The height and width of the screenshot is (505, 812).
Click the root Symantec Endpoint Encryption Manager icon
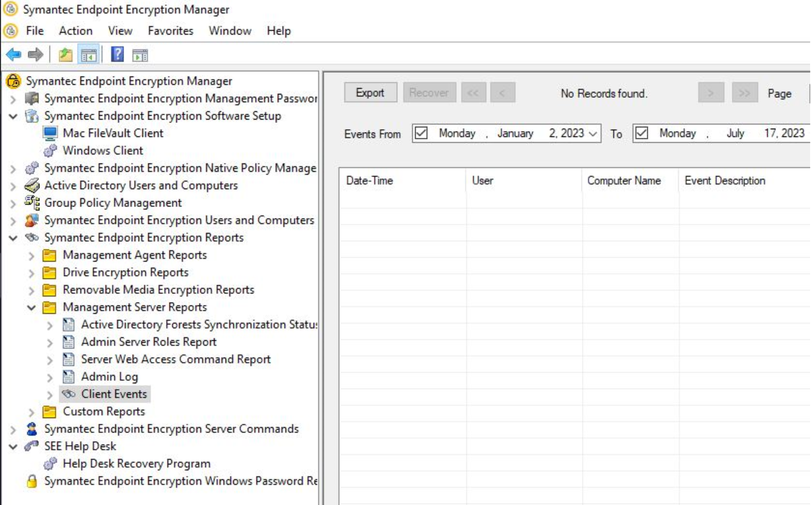point(14,81)
